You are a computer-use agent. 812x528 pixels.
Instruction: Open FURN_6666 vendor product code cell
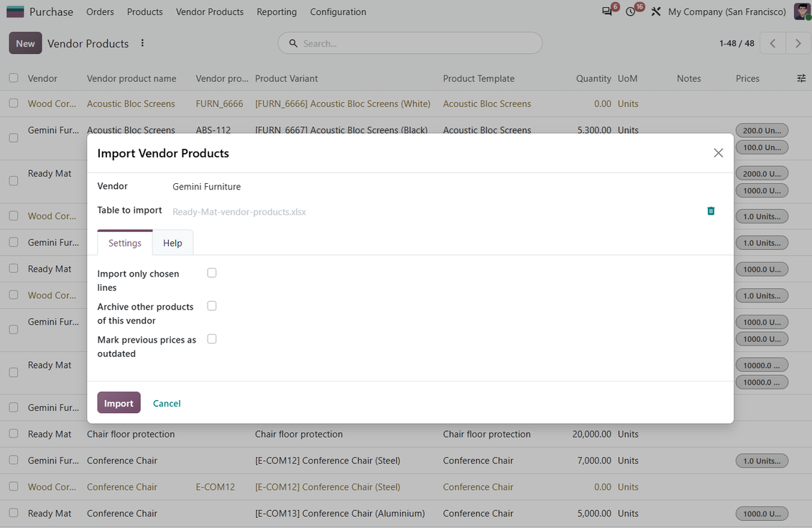pyautogui.click(x=219, y=103)
